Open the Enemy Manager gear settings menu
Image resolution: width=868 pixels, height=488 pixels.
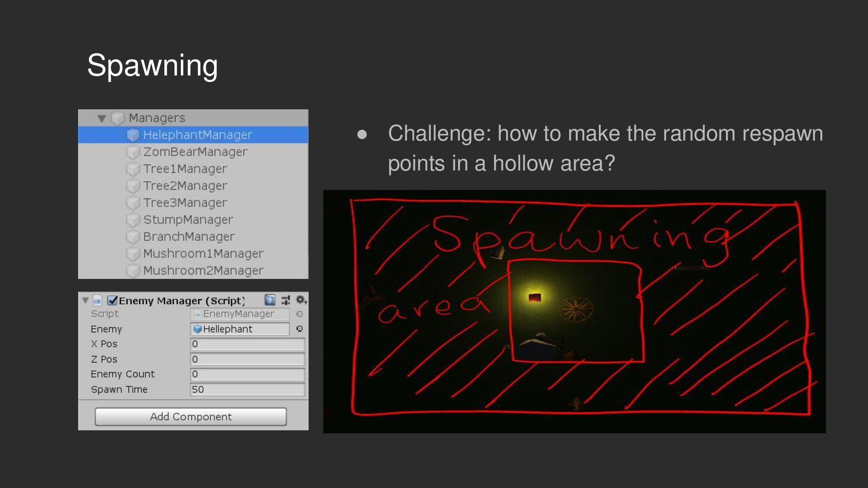(301, 300)
